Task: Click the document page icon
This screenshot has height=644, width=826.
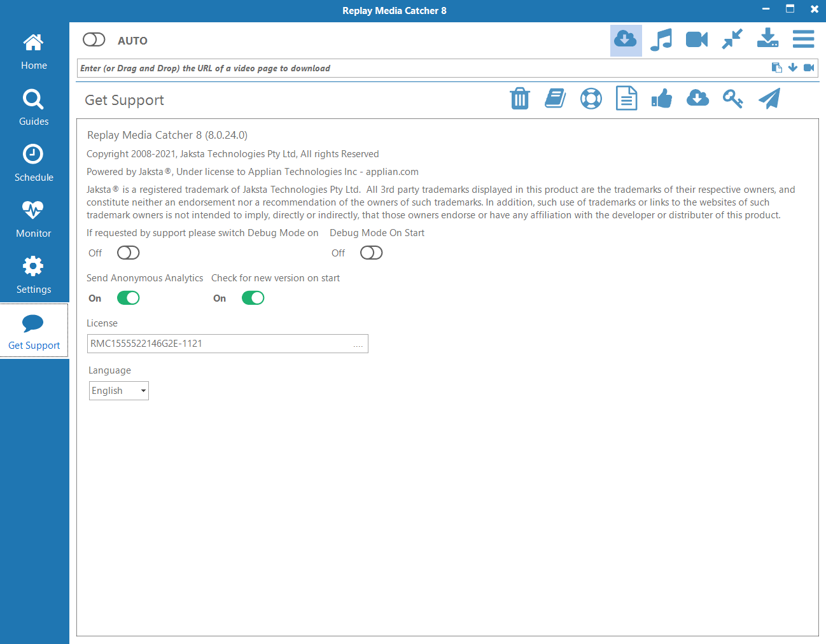Action: 627,98
